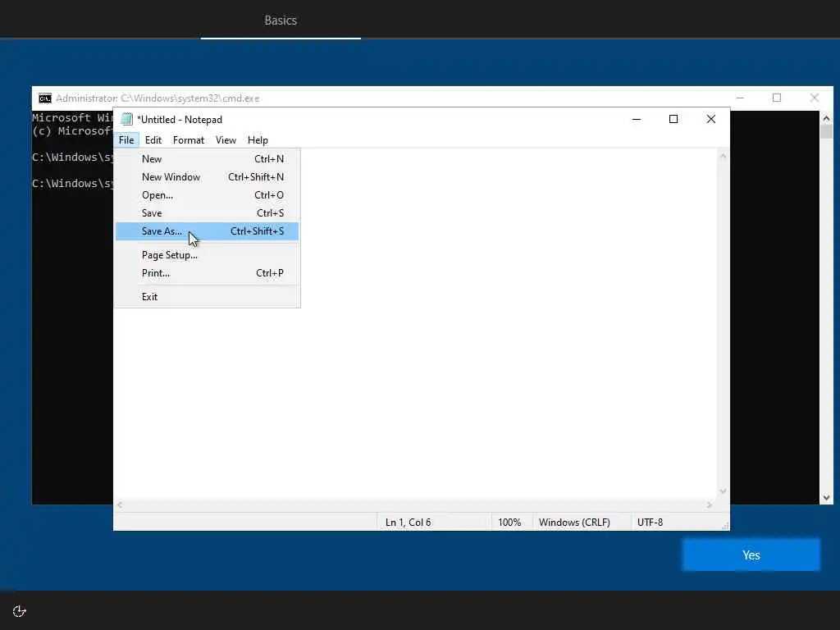
Task: Choose Save from the File menu
Action: coord(207,212)
